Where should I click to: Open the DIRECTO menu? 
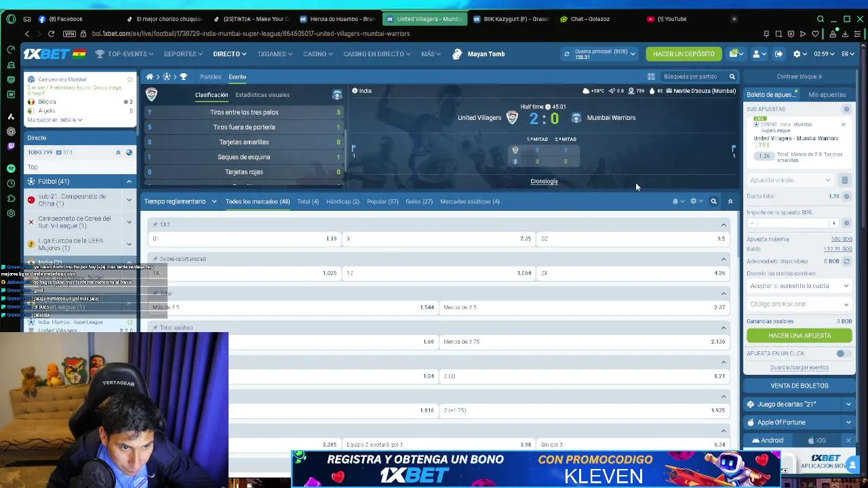click(229, 54)
